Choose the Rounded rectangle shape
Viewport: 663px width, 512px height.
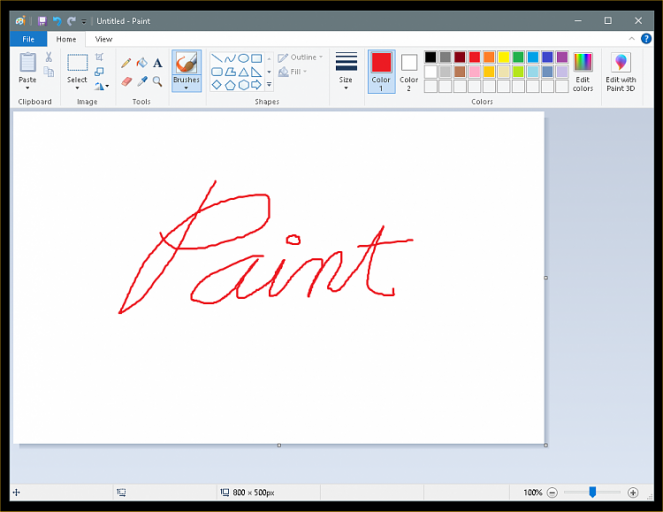216,72
